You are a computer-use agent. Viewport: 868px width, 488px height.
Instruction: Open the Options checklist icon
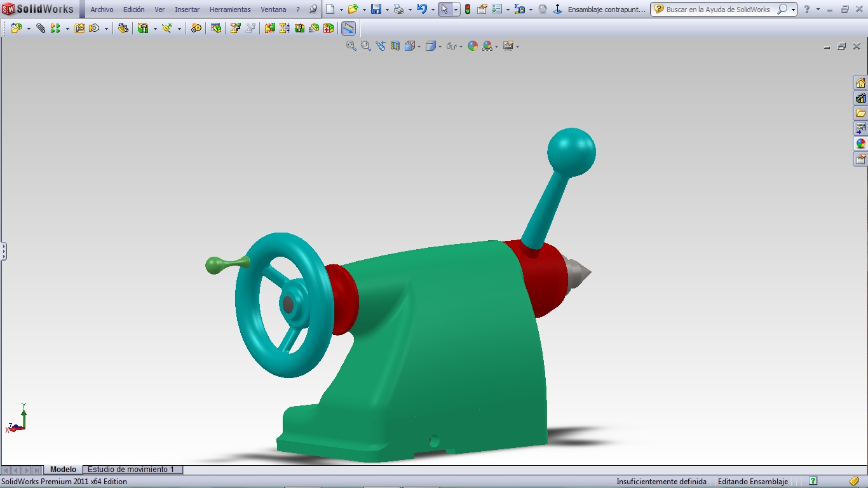(497, 9)
